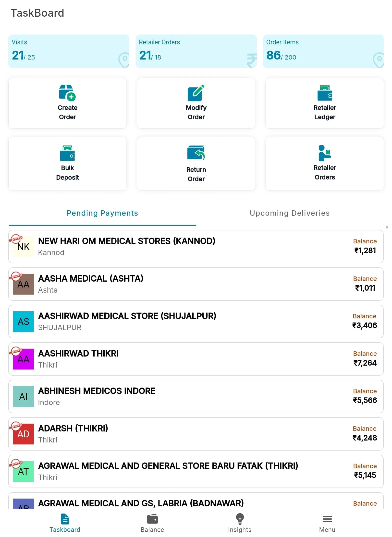Open Modify Order pencil icon
The image size is (392, 537).
pos(196,93)
